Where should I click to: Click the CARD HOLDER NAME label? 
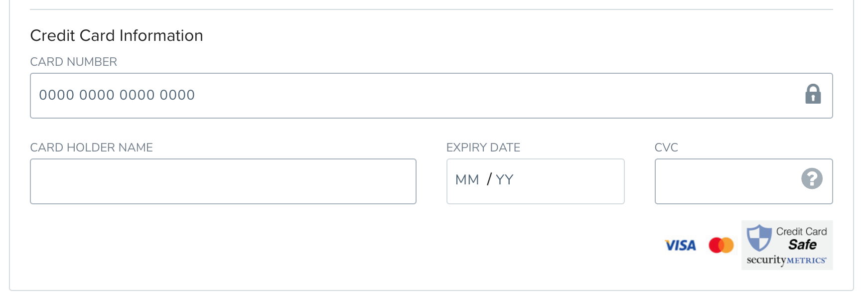91,148
